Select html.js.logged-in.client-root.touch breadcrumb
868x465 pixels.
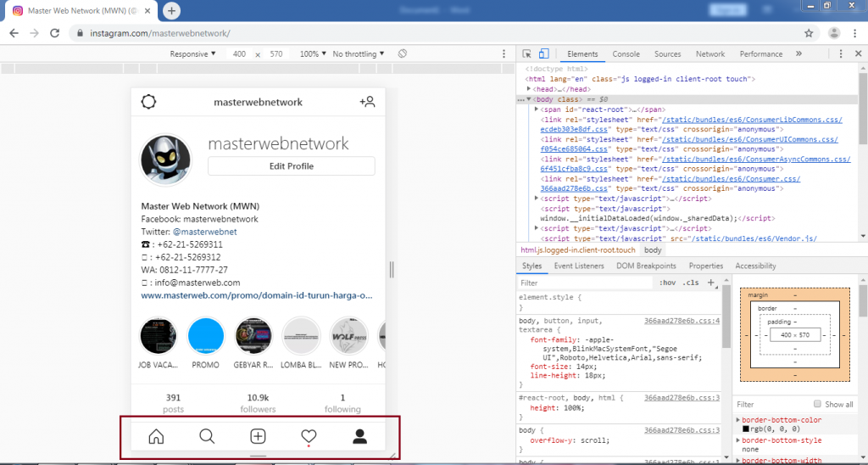pyautogui.click(x=578, y=250)
